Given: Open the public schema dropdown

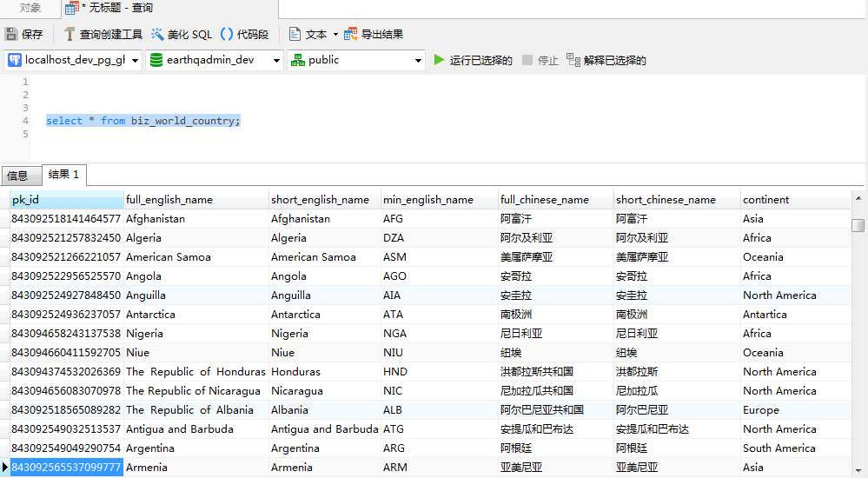Looking at the screenshot, I should pyautogui.click(x=418, y=60).
